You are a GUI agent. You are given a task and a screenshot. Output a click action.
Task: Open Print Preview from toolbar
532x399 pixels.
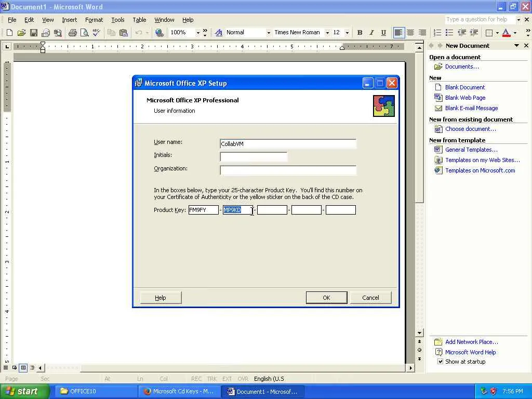[84, 33]
